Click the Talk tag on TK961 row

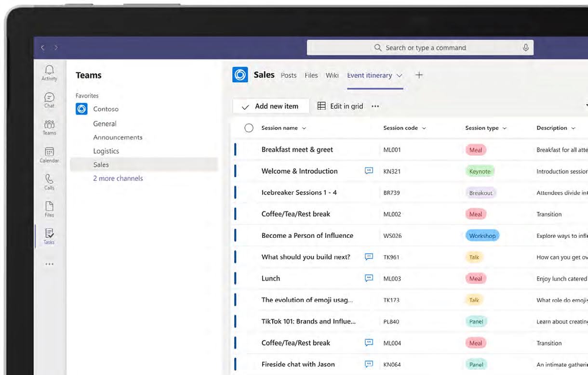coord(474,257)
